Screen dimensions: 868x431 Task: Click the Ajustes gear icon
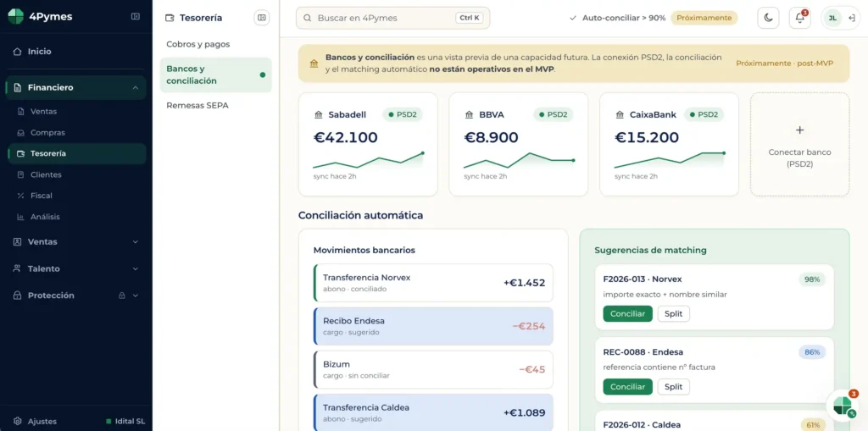click(17, 421)
